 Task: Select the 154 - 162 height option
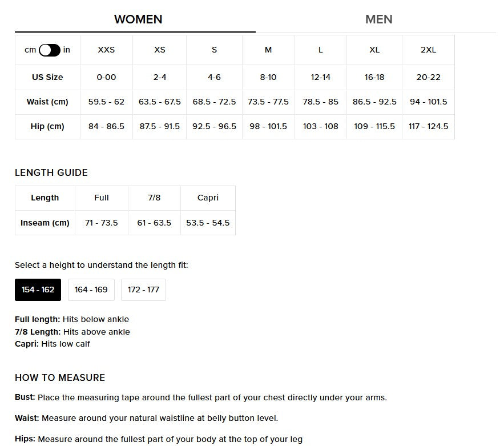click(x=38, y=290)
